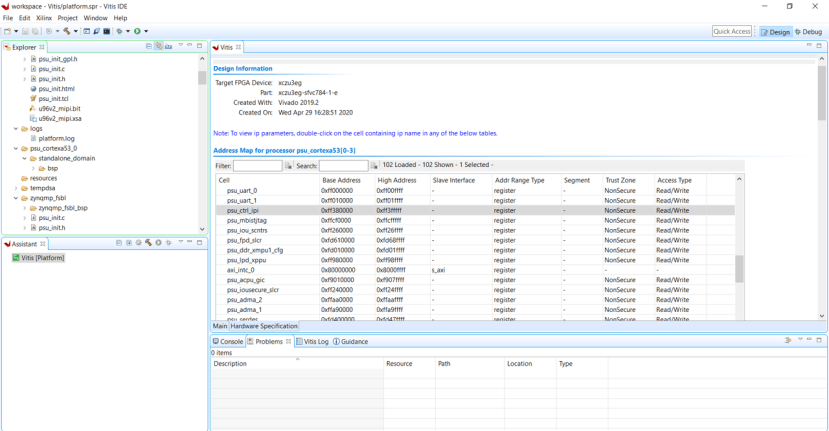829x431 pixels.
Task: Switch to the Main tab
Action: point(219,326)
